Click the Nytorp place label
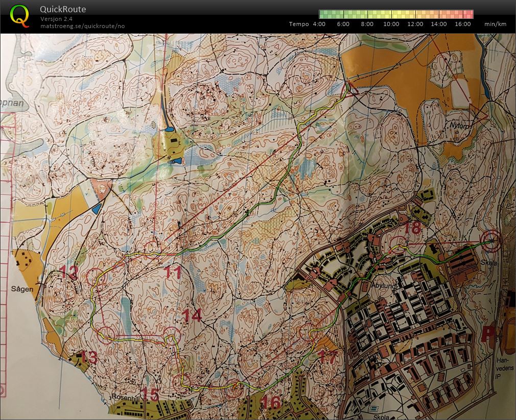This screenshot has height=420, width=516. pos(458,124)
